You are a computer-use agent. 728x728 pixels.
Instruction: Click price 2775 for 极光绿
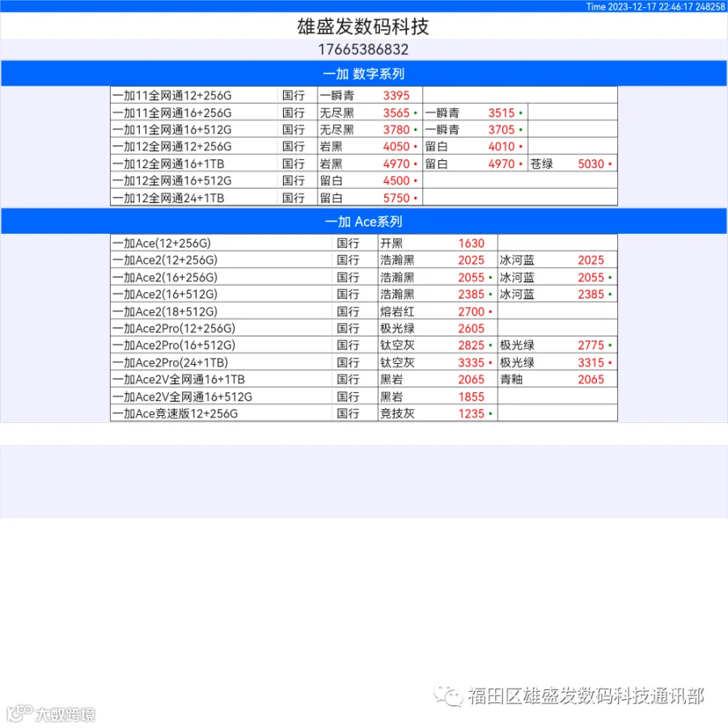[x=591, y=345]
